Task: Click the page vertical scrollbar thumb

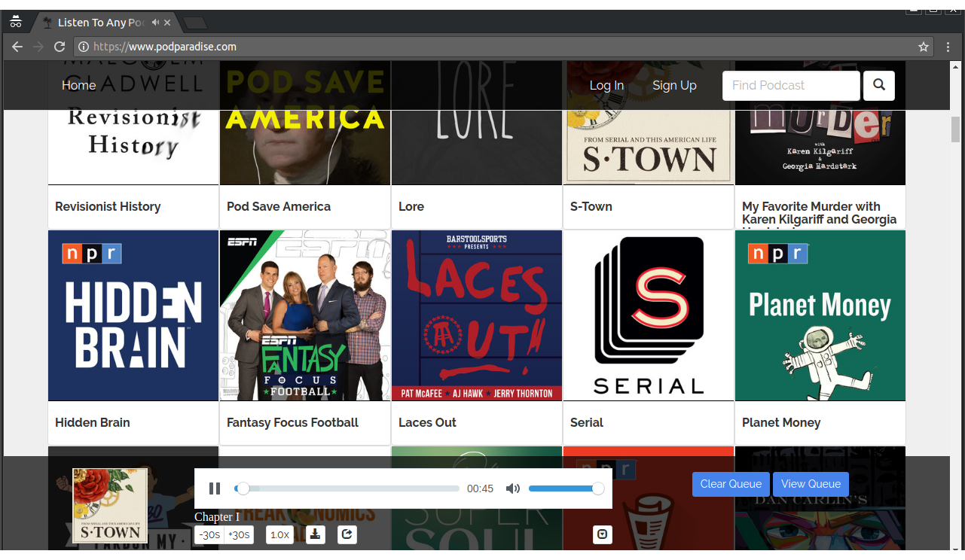Action: click(956, 129)
